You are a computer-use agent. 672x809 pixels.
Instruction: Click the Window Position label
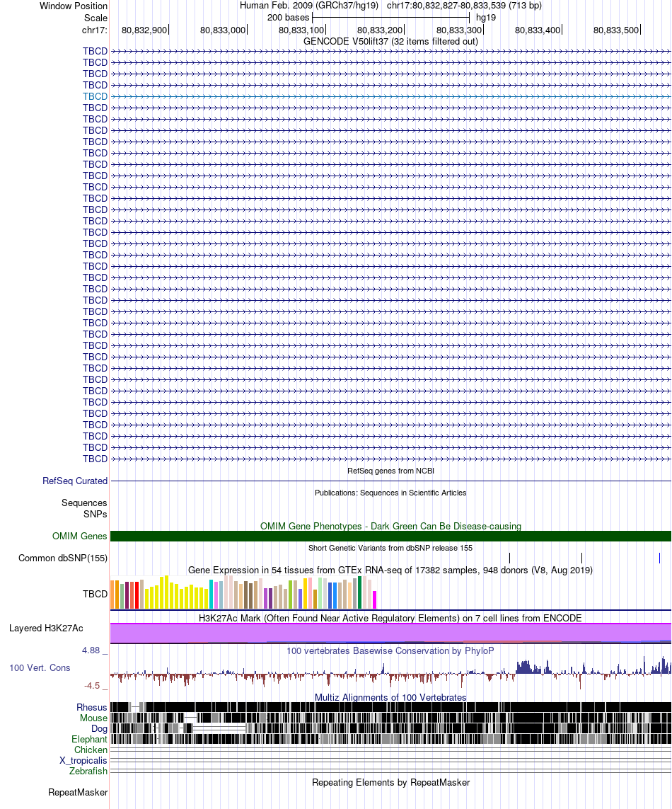coord(74,6)
